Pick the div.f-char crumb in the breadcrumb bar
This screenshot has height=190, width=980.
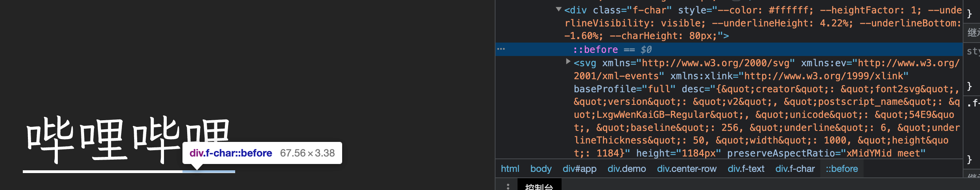(x=795, y=169)
